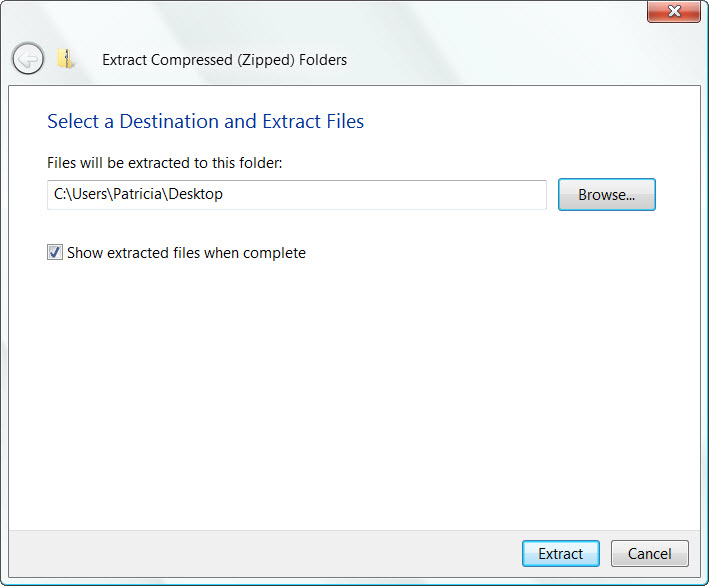Click the Patricia segment of the destination path
709x586 pixels.
tap(137, 194)
